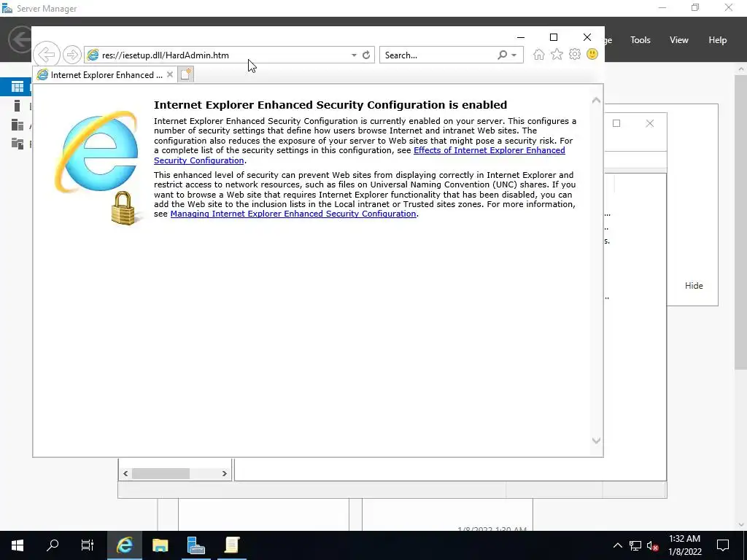Image resolution: width=747 pixels, height=560 pixels.
Task: Click Server Manager vertical scrollbar thumb
Action: pyautogui.click(x=741, y=222)
